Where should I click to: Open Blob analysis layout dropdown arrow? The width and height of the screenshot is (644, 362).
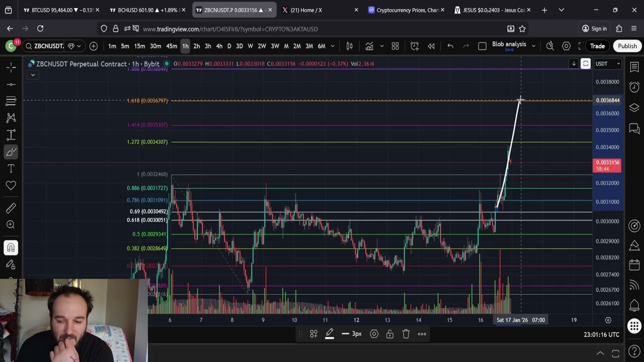(x=533, y=46)
